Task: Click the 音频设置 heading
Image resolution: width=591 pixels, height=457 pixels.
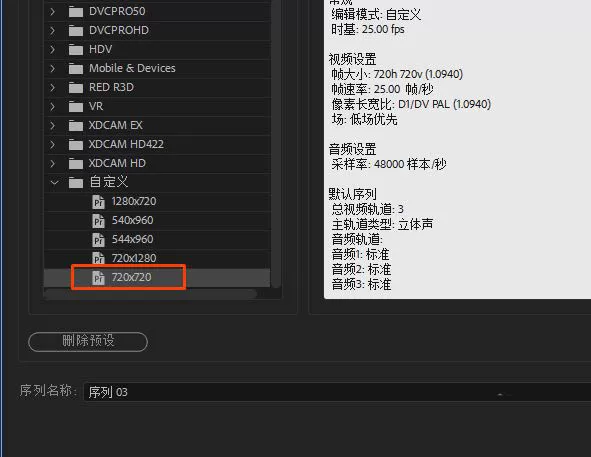Action: (352, 149)
